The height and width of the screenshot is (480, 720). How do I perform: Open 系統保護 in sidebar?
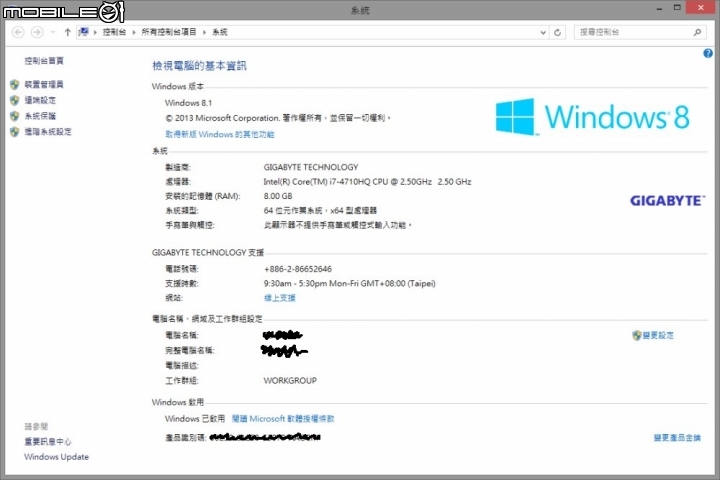tap(40, 116)
